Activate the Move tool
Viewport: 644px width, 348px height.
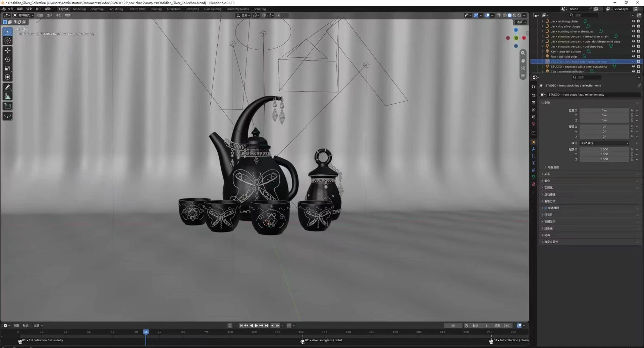point(7,50)
